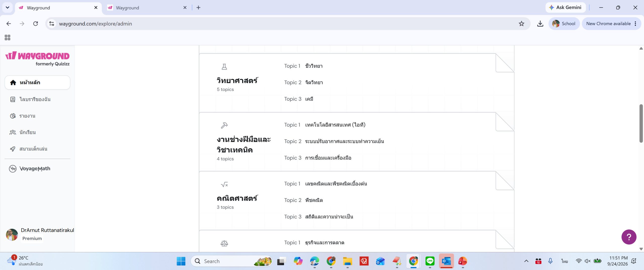Open the วิทยาศาสตร์ subject heading
Viewport: 644px width, 270px height.
click(x=237, y=81)
